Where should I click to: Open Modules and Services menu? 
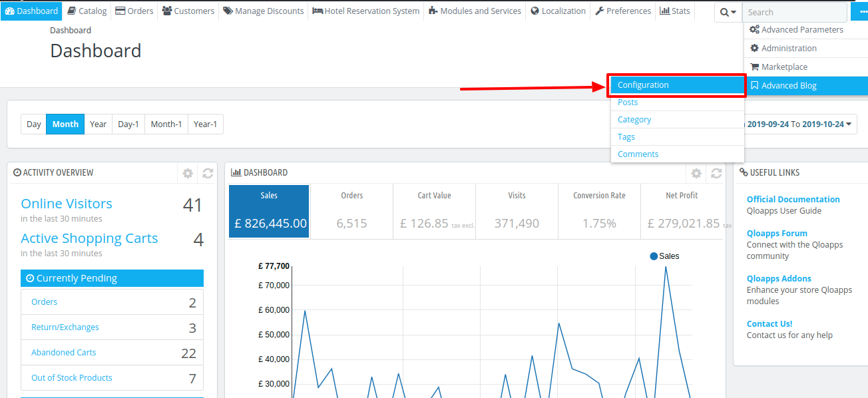coord(475,11)
